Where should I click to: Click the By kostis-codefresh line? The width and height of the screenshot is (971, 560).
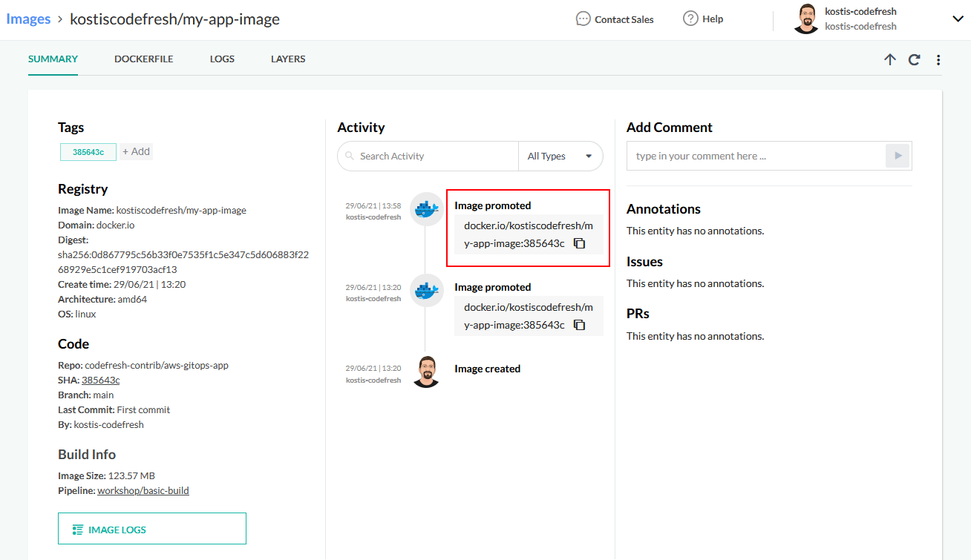pos(101,425)
